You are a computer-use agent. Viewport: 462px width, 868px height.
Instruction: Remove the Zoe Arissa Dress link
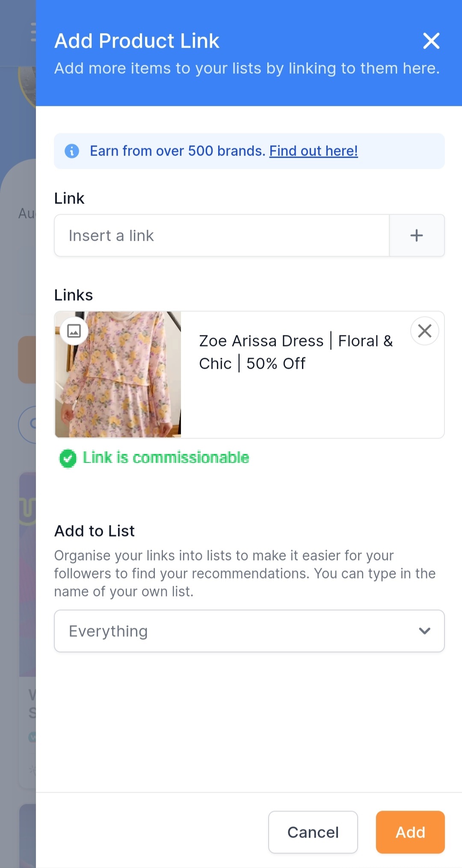coord(425,331)
